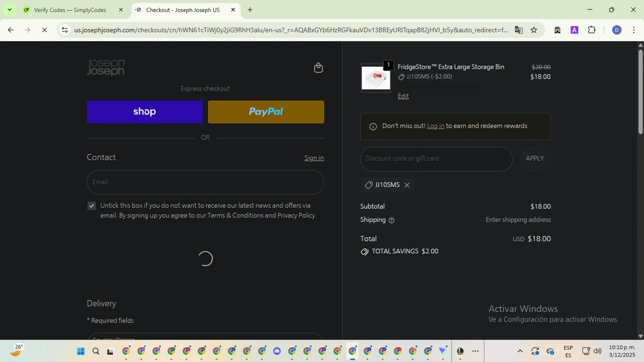Click the scroll down arrow of the scrollbar
The image size is (644, 362).
tap(641, 336)
